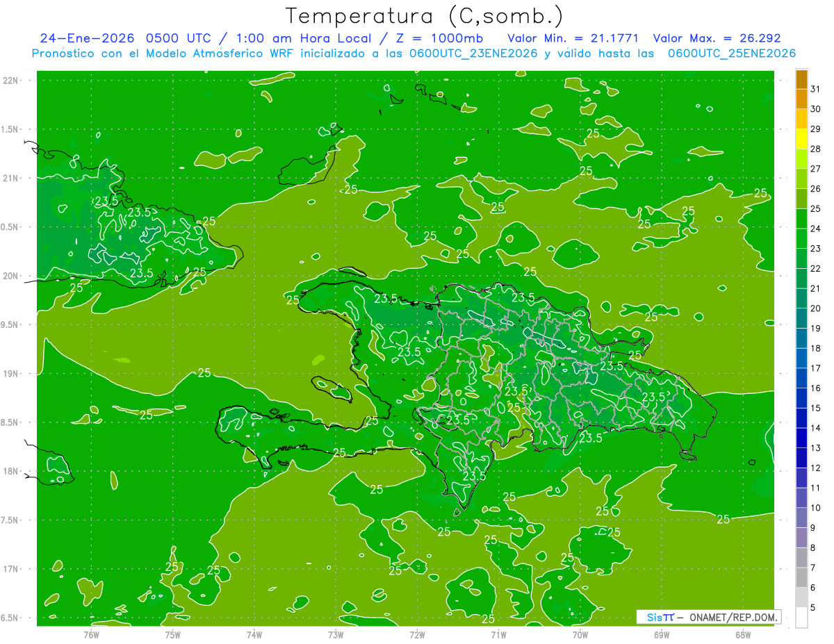Click the "68W" longitude axis label

point(743,635)
